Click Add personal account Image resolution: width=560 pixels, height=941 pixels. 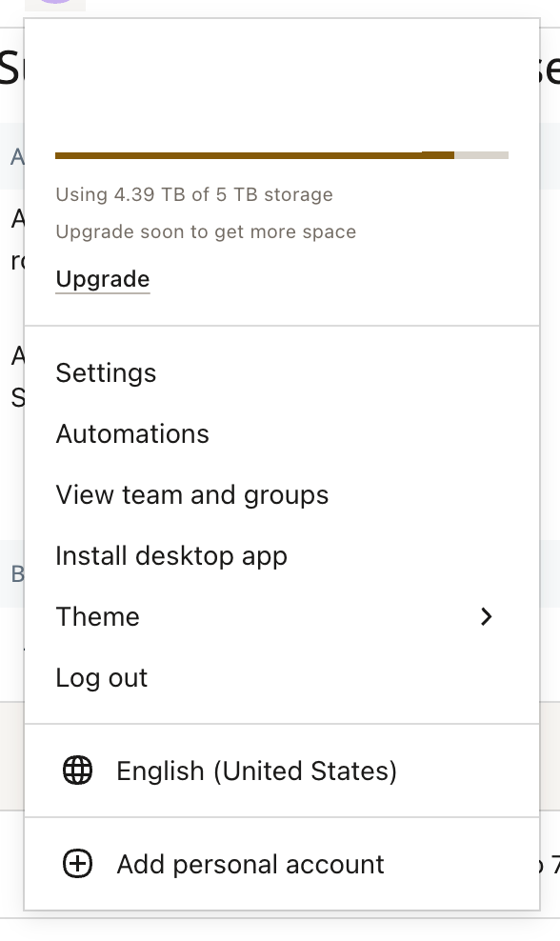(x=250, y=863)
